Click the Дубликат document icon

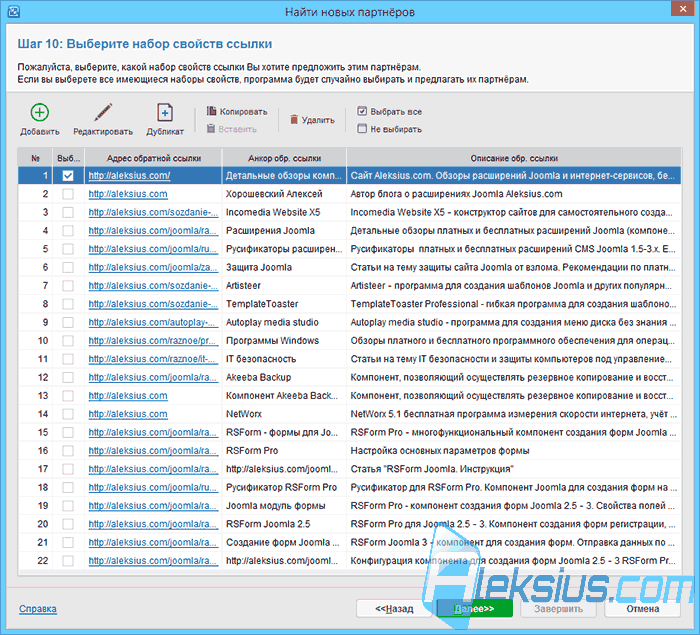coord(165,113)
